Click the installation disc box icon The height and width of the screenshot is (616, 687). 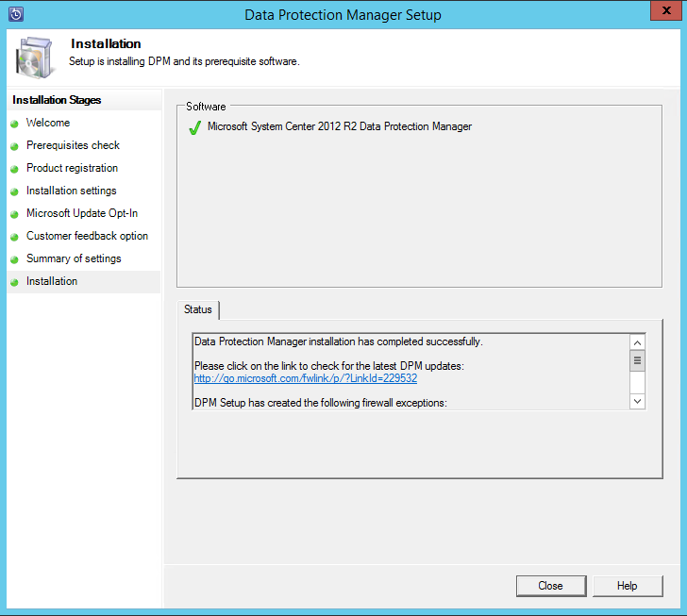[x=35, y=58]
